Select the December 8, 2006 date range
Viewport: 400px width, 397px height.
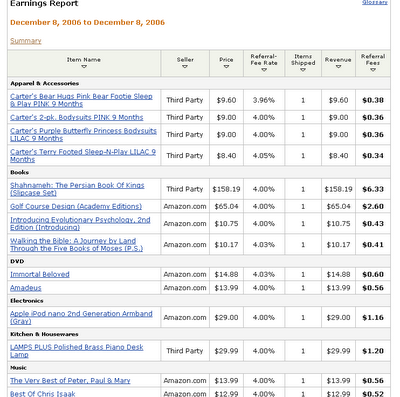(x=87, y=22)
